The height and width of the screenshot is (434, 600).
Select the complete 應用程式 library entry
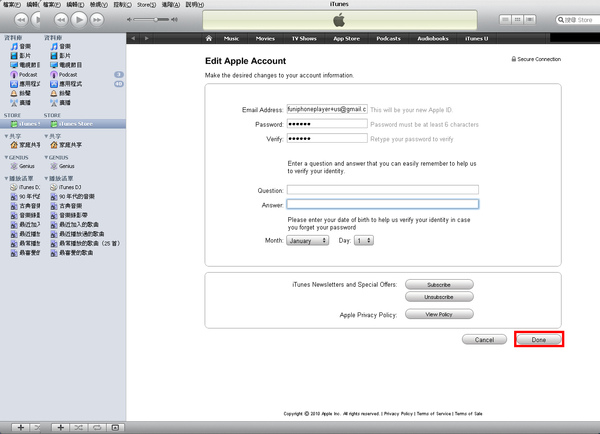pos(66,84)
